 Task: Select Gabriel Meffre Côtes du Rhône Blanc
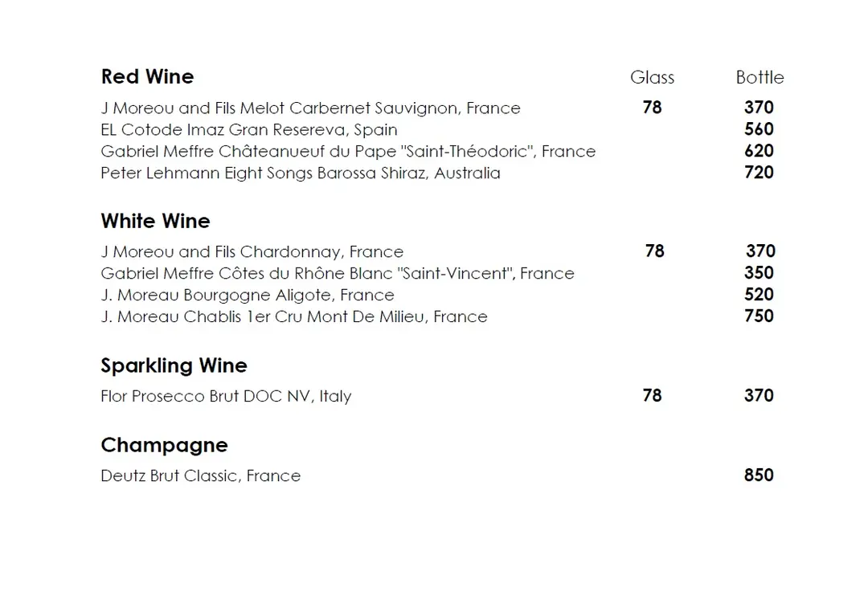[x=338, y=273]
